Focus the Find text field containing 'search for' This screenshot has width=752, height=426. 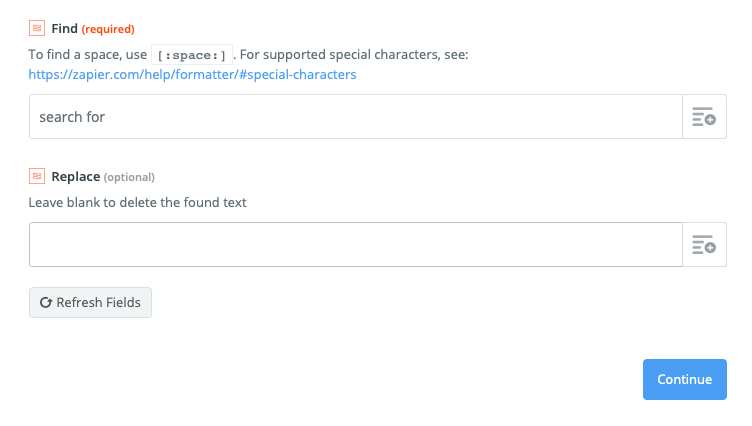pyautogui.click(x=356, y=117)
